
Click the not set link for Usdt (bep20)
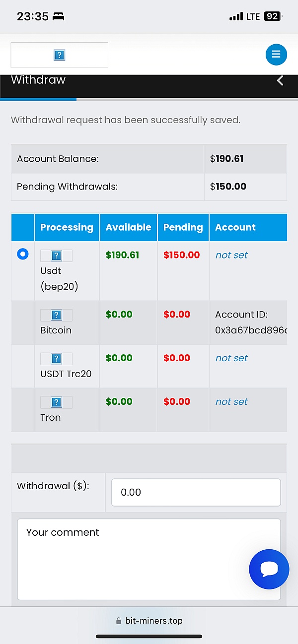231,255
